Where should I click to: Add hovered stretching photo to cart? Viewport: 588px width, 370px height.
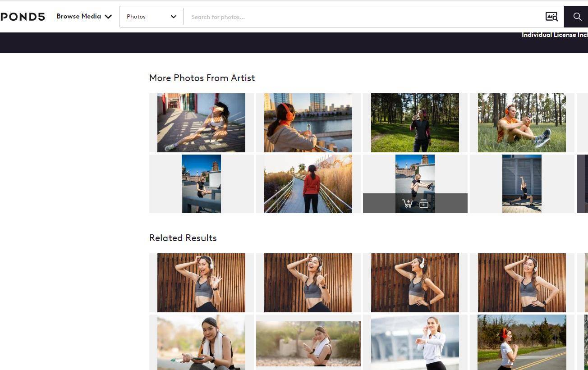coord(407,203)
